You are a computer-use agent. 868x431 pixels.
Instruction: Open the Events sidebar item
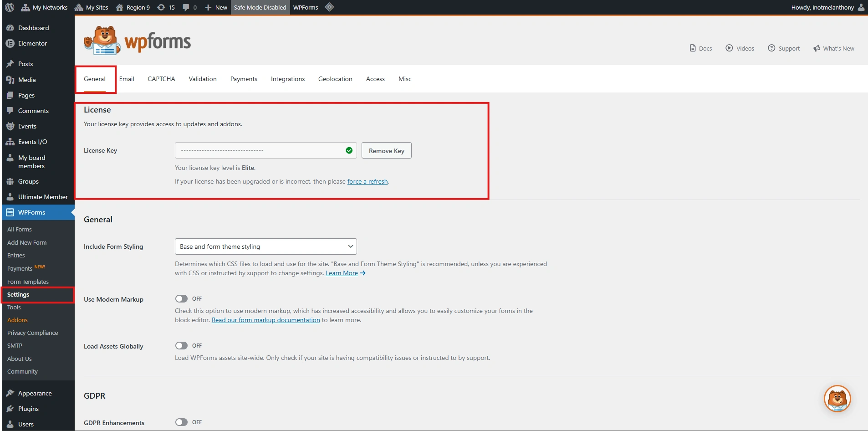coord(38,126)
